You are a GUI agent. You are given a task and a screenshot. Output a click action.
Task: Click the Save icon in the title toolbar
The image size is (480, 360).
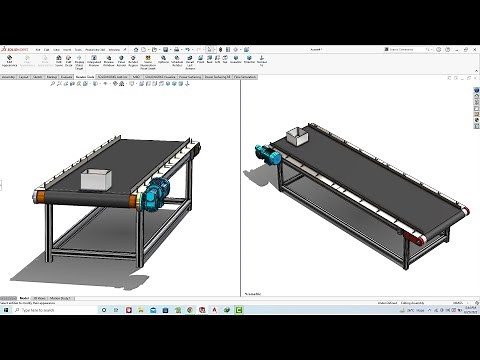(x=165, y=49)
